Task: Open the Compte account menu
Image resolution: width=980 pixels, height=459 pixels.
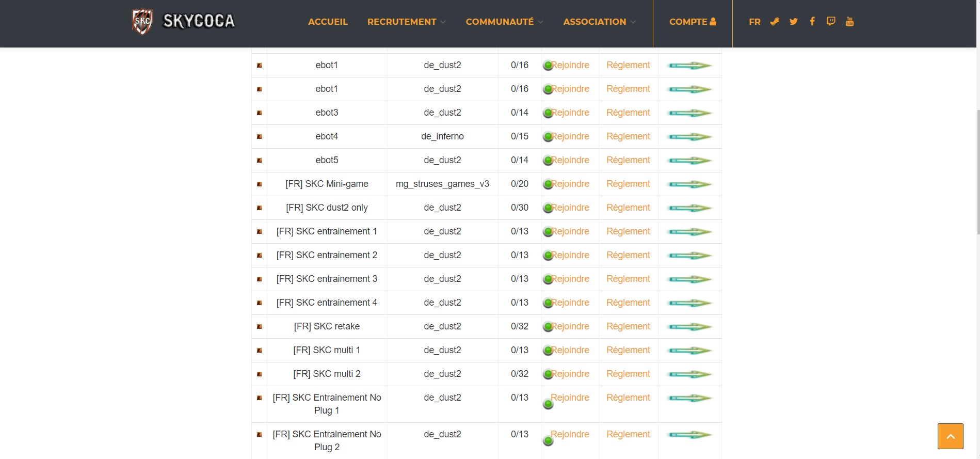Action: point(693,22)
